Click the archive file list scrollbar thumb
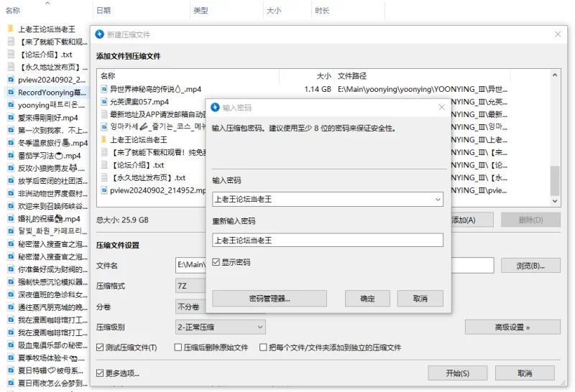 (x=555, y=181)
